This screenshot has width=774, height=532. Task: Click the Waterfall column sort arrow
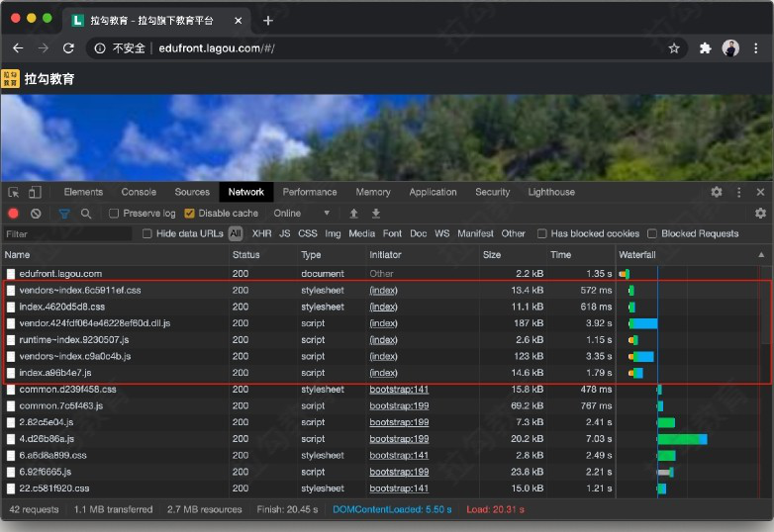point(761,255)
